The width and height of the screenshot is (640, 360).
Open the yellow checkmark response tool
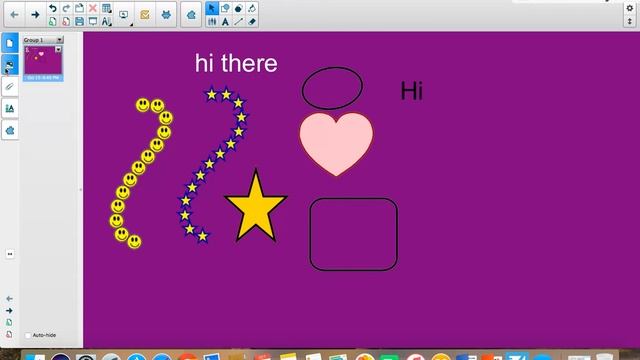pos(145,15)
